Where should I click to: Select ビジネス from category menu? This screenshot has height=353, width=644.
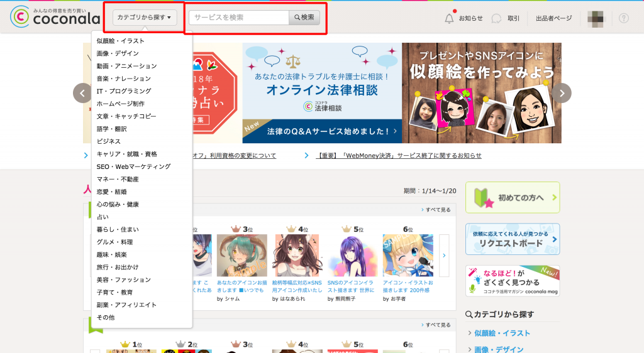[x=108, y=141]
